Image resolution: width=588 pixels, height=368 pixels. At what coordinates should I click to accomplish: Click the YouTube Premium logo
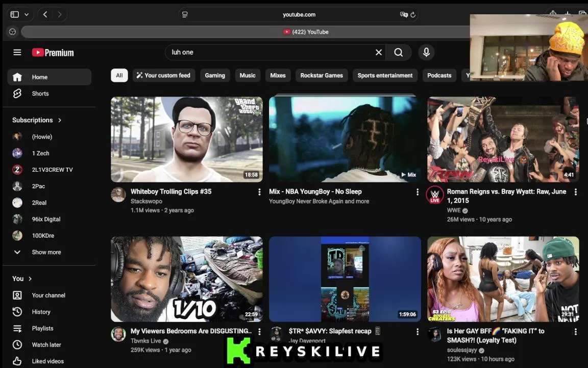(x=53, y=53)
